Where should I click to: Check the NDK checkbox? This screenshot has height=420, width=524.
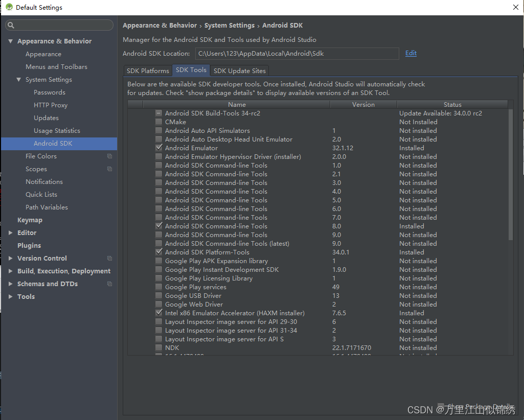(159, 347)
